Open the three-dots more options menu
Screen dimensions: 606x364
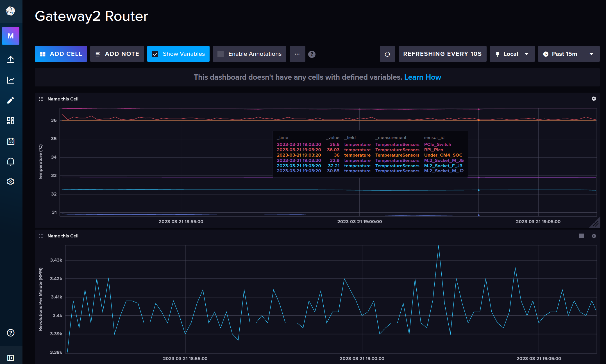[x=297, y=54]
